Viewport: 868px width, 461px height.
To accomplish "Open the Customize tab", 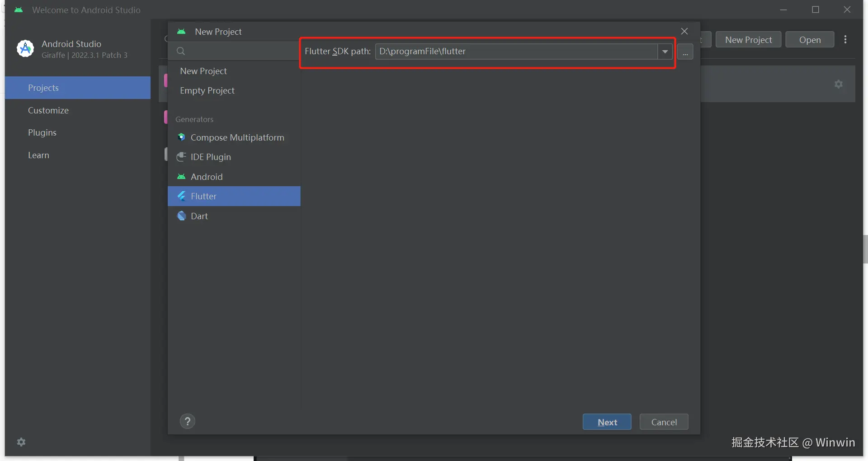I will click(78, 110).
